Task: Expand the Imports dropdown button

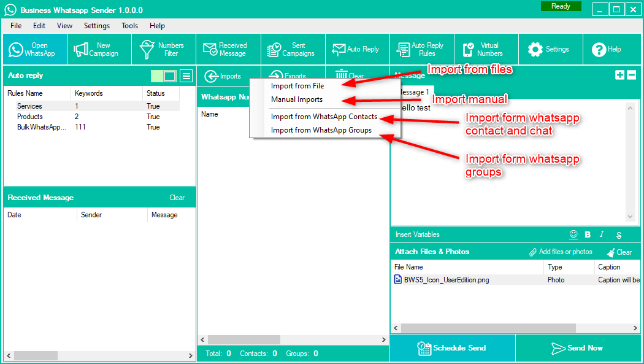Action: coord(223,76)
